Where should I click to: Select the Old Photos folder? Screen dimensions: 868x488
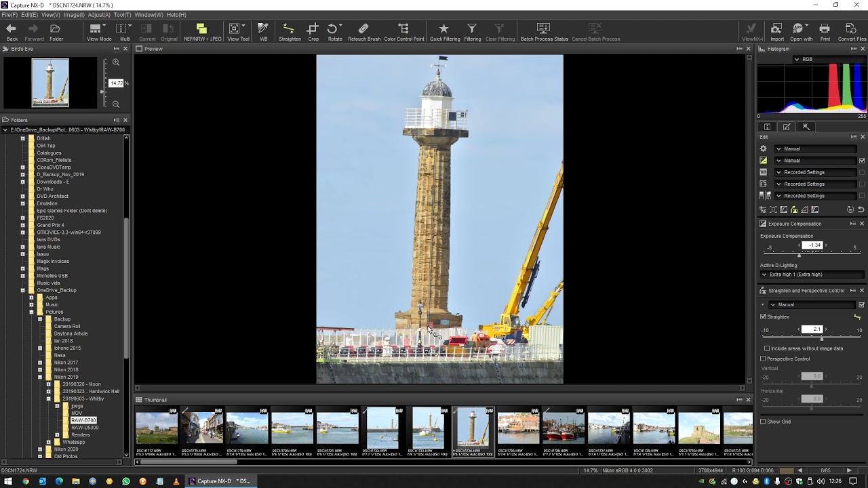coord(66,456)
